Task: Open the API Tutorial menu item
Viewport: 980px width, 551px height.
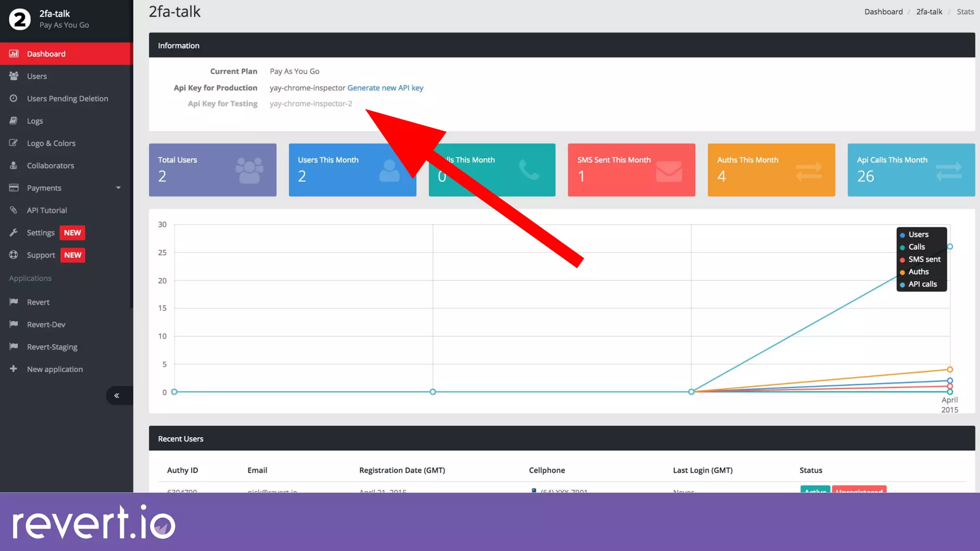Action: click(x=47, y=210)
